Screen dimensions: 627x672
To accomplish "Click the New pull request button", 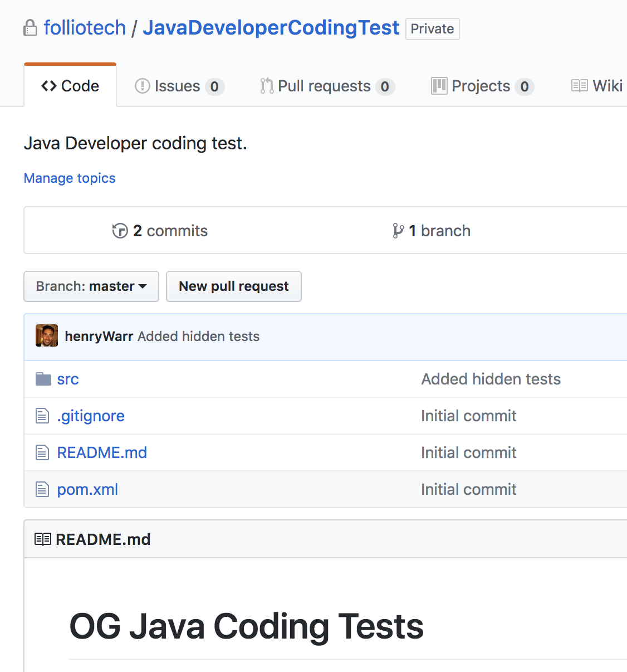I will click(x=233, y=286).
